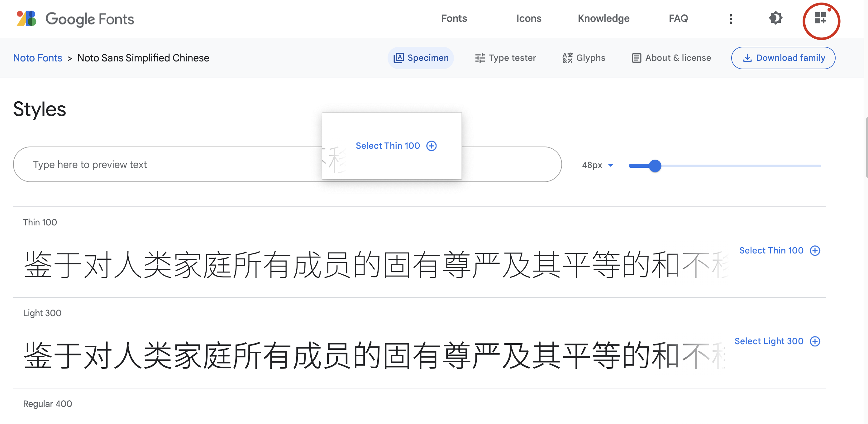Click the download icon on Download family
This screenshot has width=868, height=424.
(748, 58)
